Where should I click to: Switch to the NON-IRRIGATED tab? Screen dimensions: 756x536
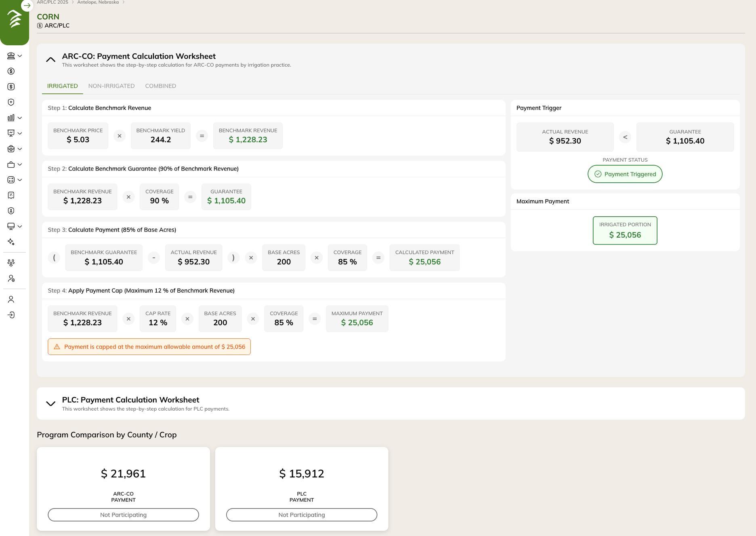[x=111, y=86]
